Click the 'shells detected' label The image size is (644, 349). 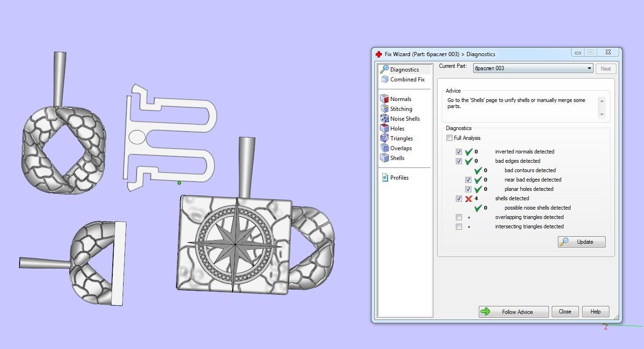[x=512, y=198]
